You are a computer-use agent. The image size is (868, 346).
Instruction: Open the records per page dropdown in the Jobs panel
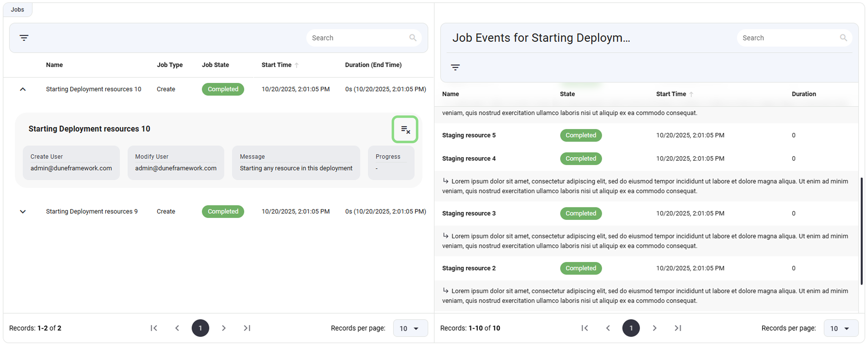click(x=410, y=328)
